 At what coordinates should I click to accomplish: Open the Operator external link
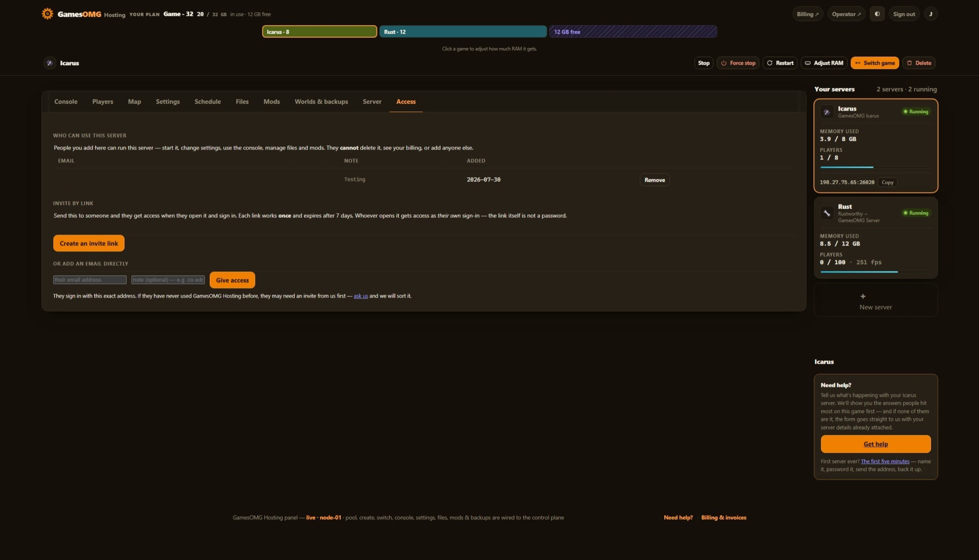coord(846,14)
